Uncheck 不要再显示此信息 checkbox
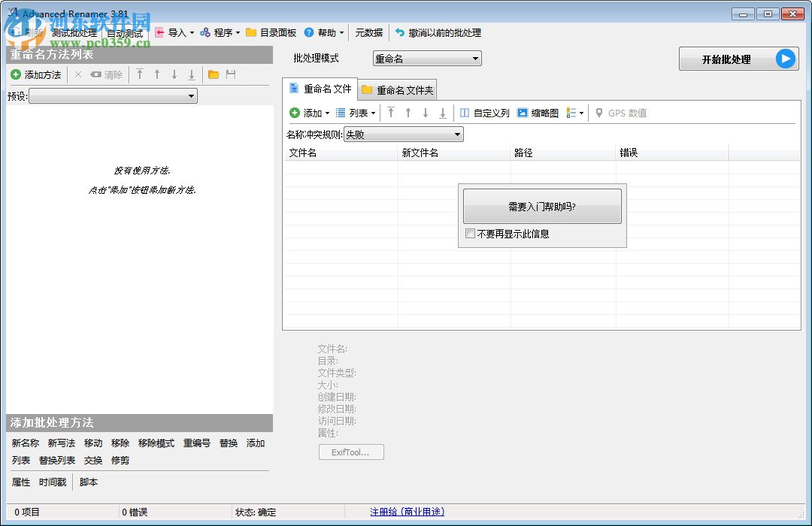The image size is (812, 526). (x=471, y=234)
